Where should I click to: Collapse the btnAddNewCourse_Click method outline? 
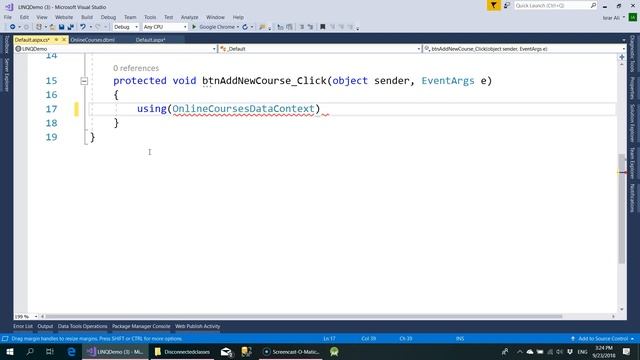click(84, 81)
